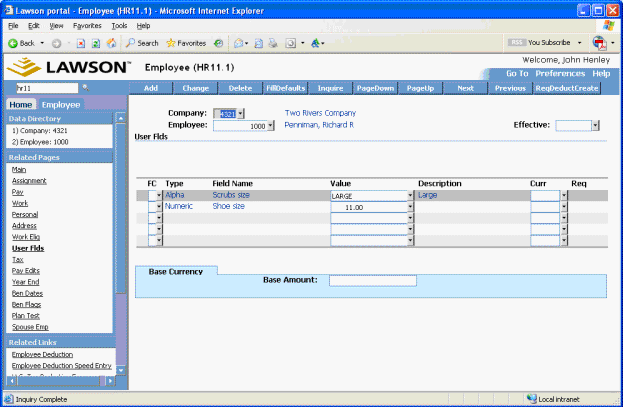The width and height of the screenshot is (623, 407).
Task: Click the Mail envelope icon
Action: point(238,43)
